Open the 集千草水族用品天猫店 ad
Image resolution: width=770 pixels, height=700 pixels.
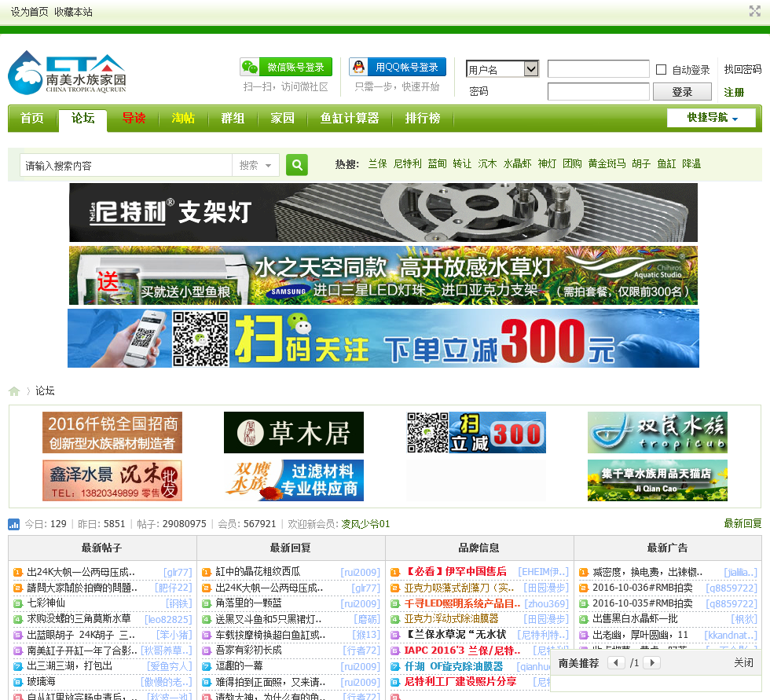pyautogui.click(x=658, y=481)
